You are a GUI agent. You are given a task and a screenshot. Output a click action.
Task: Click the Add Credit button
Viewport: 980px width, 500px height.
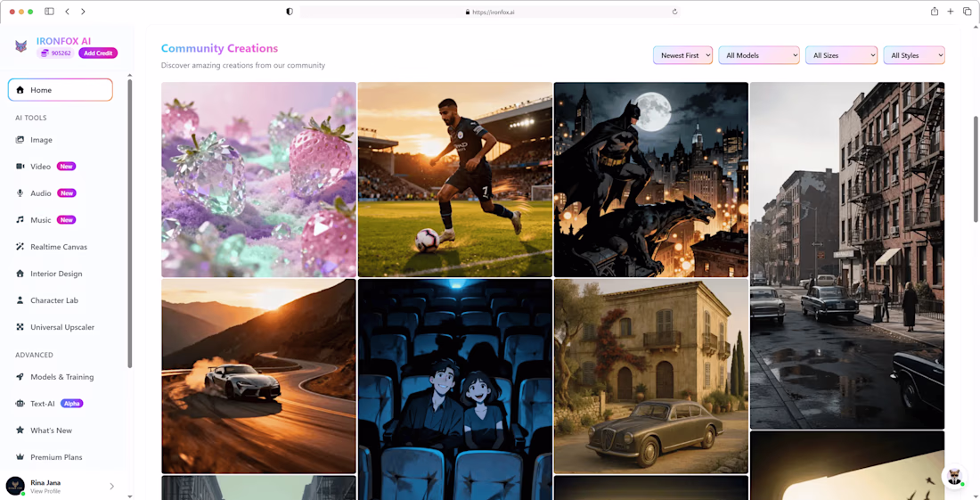98,53
